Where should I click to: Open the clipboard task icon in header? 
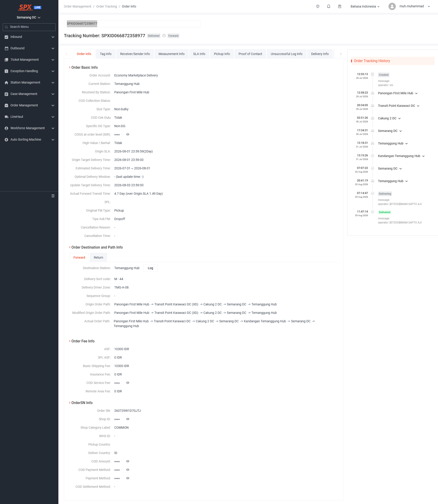(339, 6)
